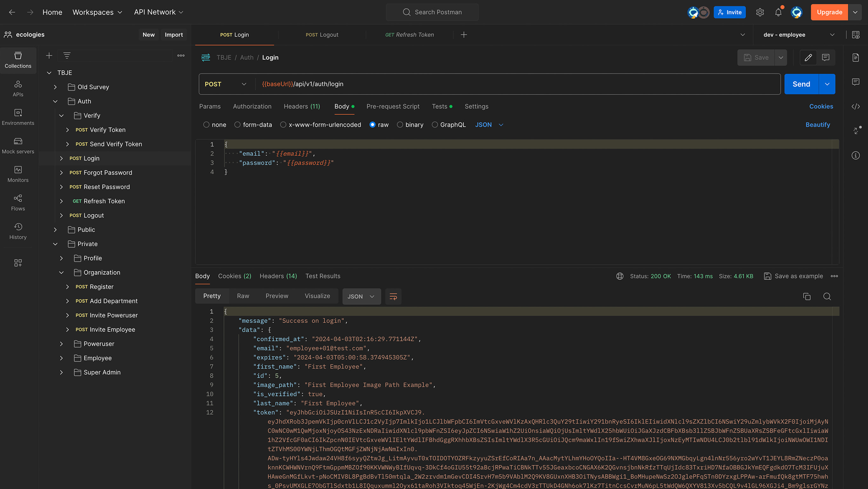This screenshot has width=868, height=489.
Task: Open the History sidebar panel
Action: pyautogui.click(x=18, y=231)
